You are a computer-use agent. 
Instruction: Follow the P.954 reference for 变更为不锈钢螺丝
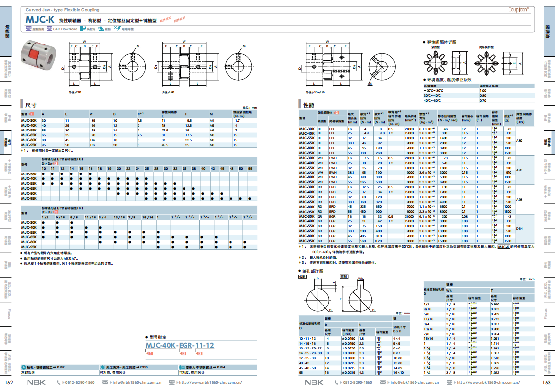[221, 368]
